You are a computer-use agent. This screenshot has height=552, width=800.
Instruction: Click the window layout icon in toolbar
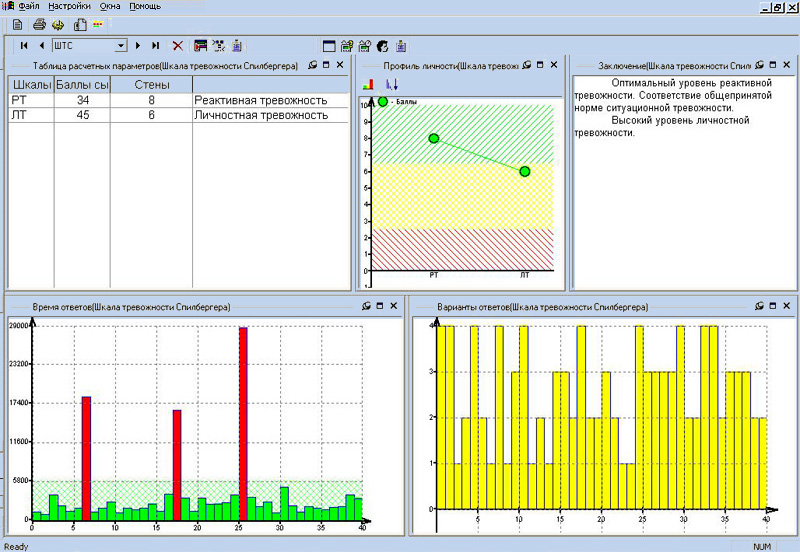[x=329, y=45]
